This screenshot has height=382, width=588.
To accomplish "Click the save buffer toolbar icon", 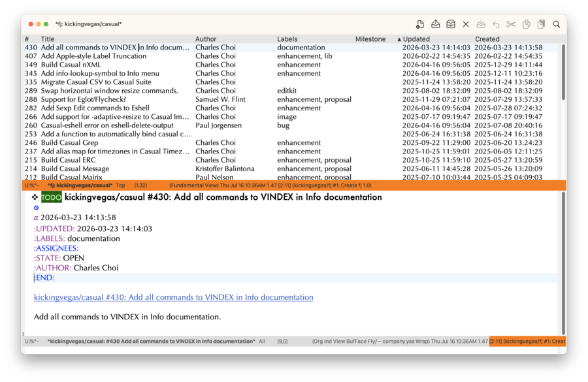I will (x=481, y=24).
